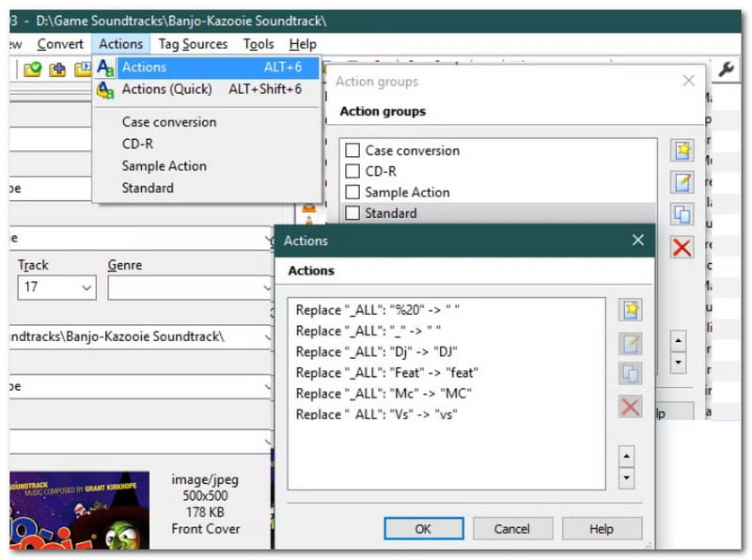Open the Help menu
This screenshot has width=752, height=560.
point(303,44)
